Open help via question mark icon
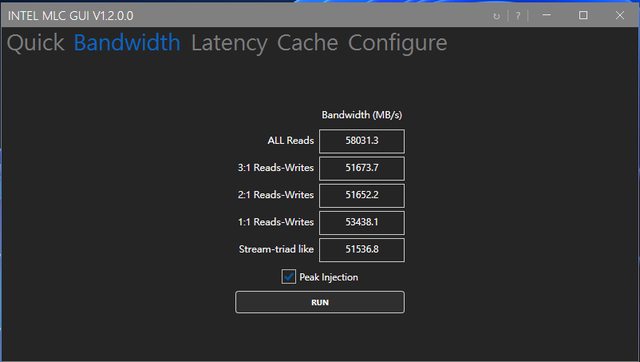The image size is (640, 362). click(x=518, y=16)
